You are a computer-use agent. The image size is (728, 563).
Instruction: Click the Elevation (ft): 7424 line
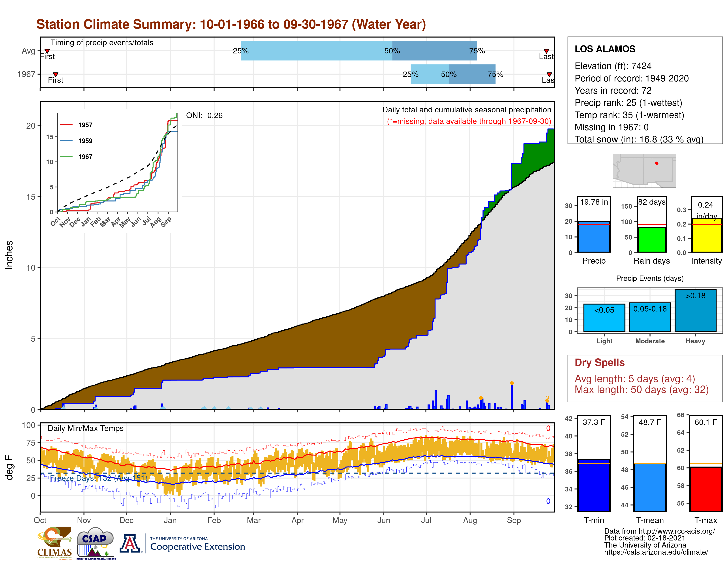tap(613, 66)
